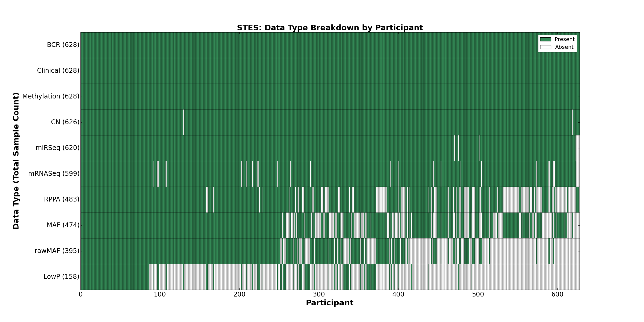This screenshot has width=644, height=322.
Task: Click the x-axis tick label 0
Action: [80, 295]
